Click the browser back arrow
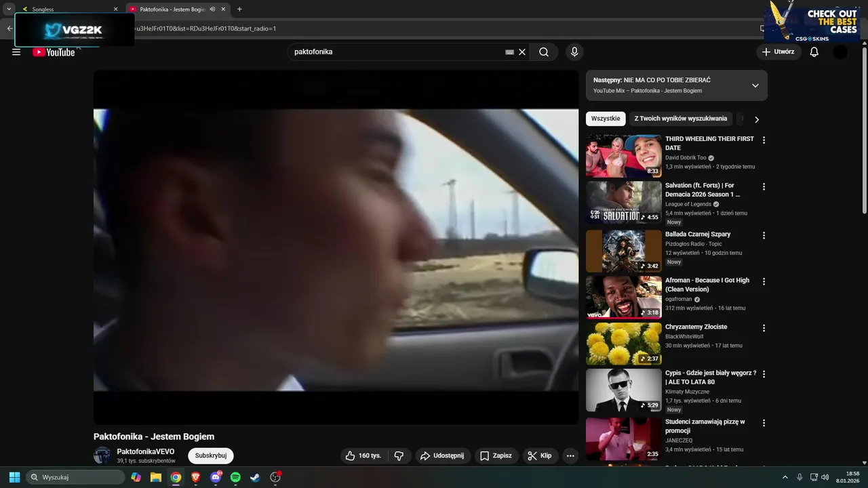The image size is (868, 488). click(9, 28)
